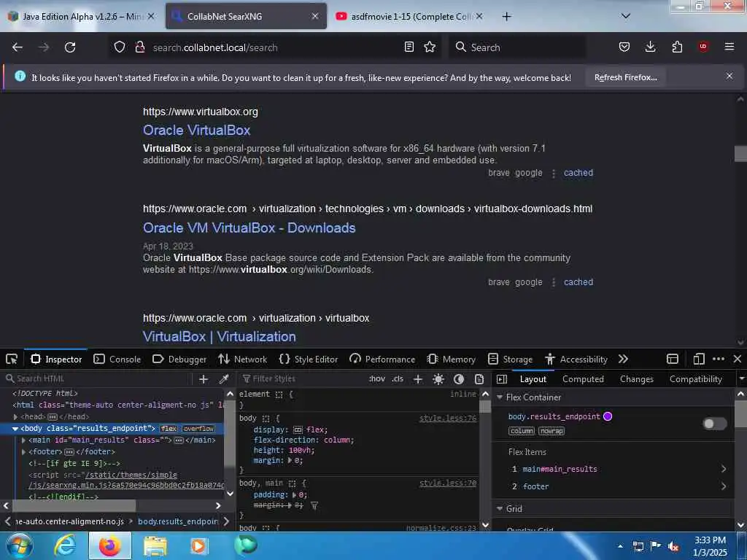Switch to the Debugger devtools tab
The width and height of the screenshot is (747, 560).
point(179,359)
